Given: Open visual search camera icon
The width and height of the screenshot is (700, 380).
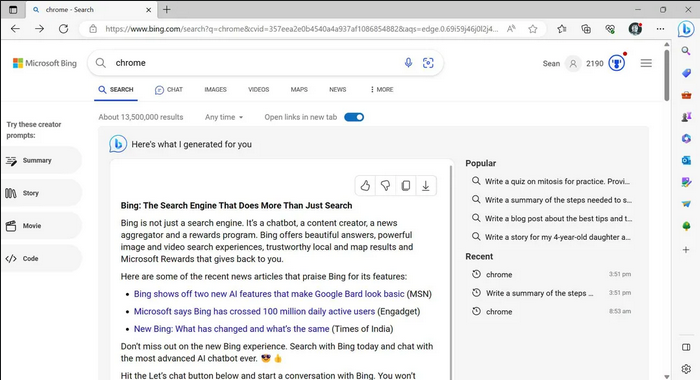Looking at the screenshot, I should point(428,63).
